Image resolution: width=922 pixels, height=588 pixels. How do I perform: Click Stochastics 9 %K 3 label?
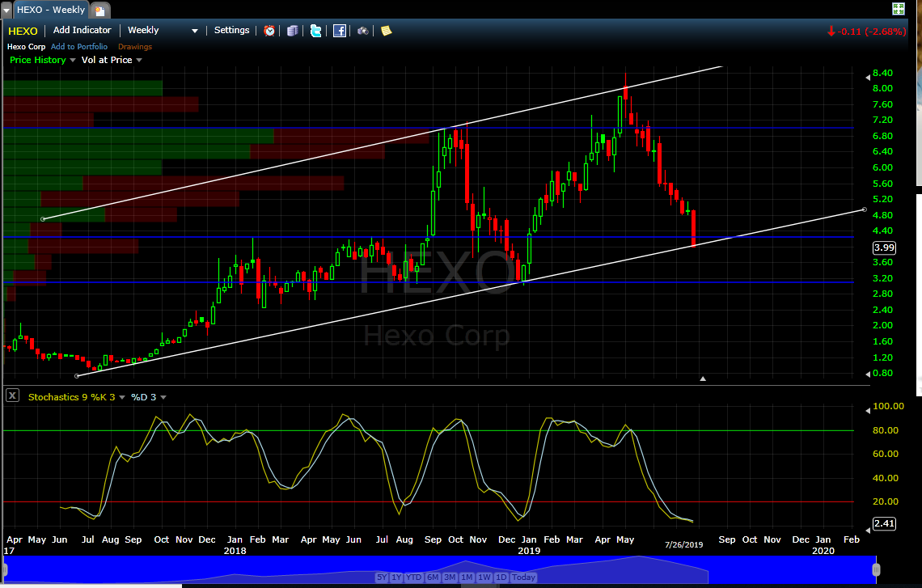pyautogui.click(x=72, y=397)
